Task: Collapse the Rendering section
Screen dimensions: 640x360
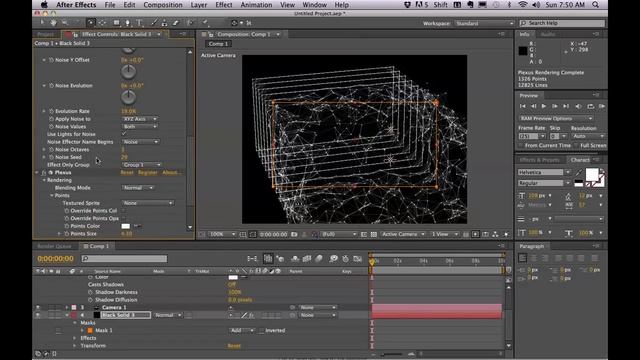Action: pyautogui.click(x=44, y=180)
